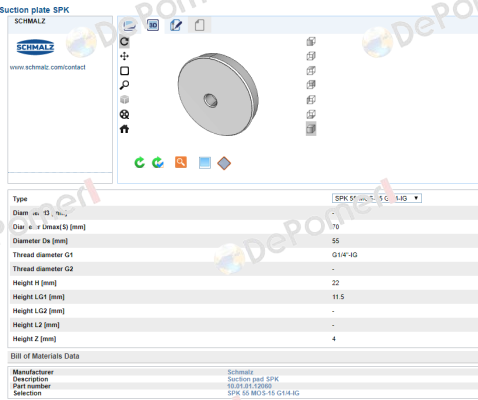
Task: Click the Schmalz logo image
Action: click(x=35, y=47)
